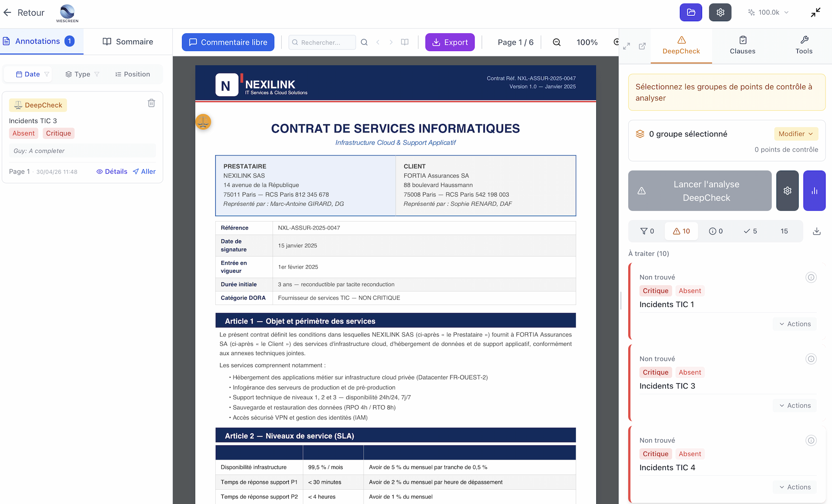Click the zoom out magnifier
The height and width of the screenshot is (504, 832).
click(557, 42)
